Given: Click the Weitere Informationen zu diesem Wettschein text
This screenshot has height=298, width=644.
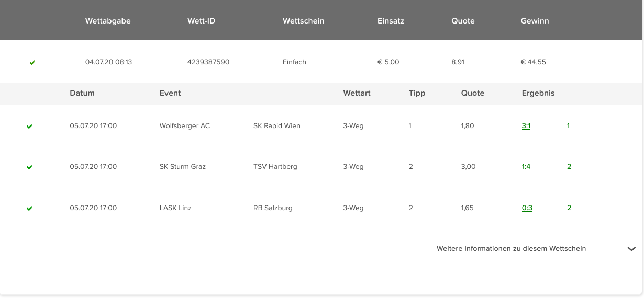Looking at the screenshot, I should [511, 249].
